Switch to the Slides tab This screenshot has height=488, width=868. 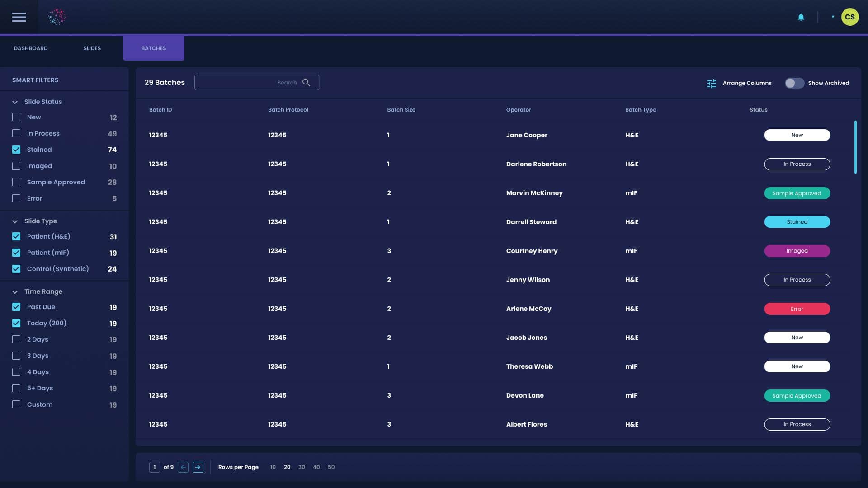(x=92, y=48)
